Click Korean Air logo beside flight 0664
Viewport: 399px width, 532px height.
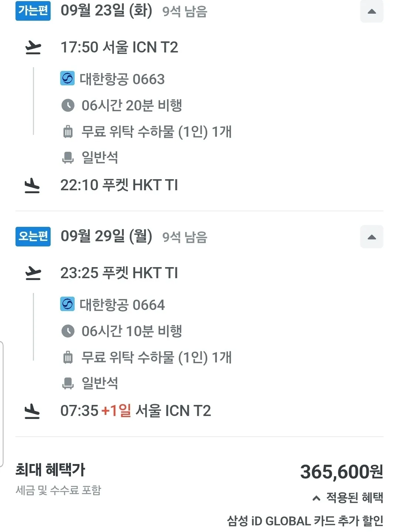tap(67, 304)
